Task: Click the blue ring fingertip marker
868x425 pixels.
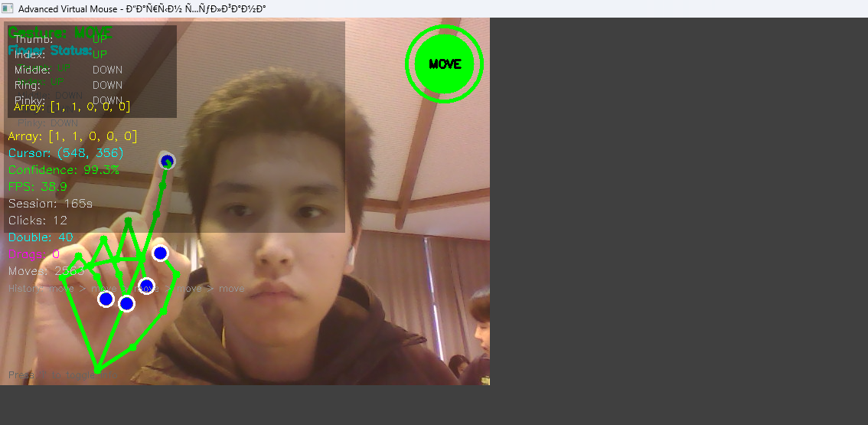Action: [x=127, y=304]
